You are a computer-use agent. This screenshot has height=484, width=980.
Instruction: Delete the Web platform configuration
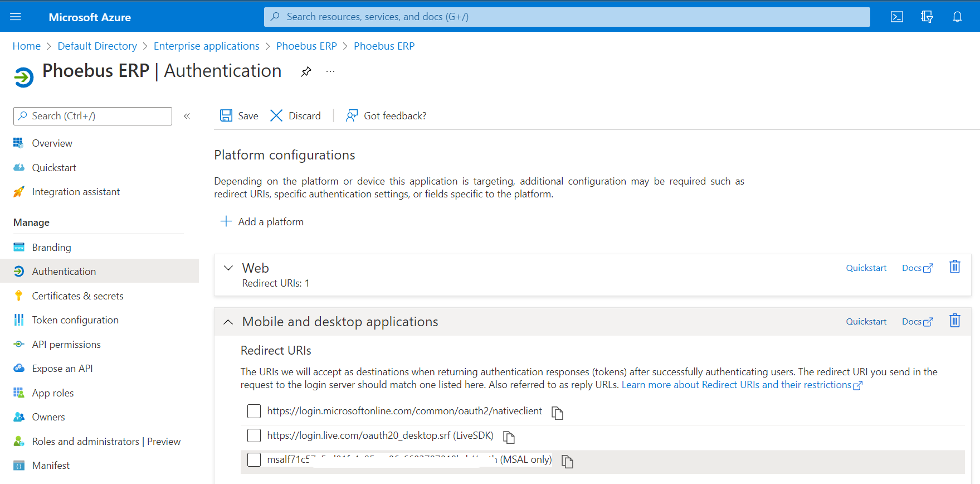955,267
